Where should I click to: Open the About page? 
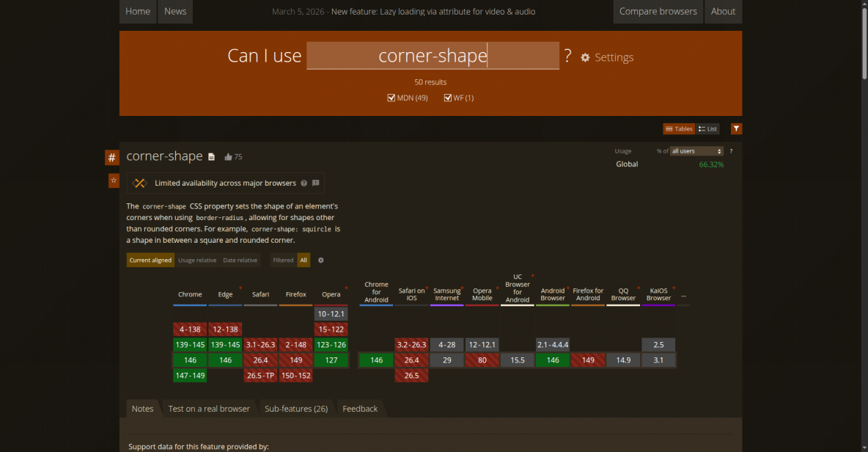pos(723,12)
